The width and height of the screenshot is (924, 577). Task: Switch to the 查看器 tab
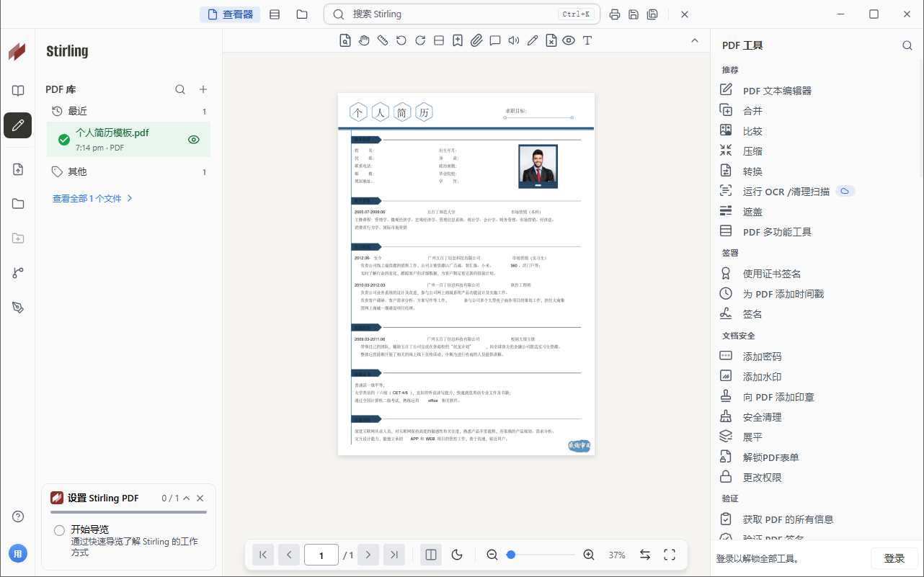point(230,14)
